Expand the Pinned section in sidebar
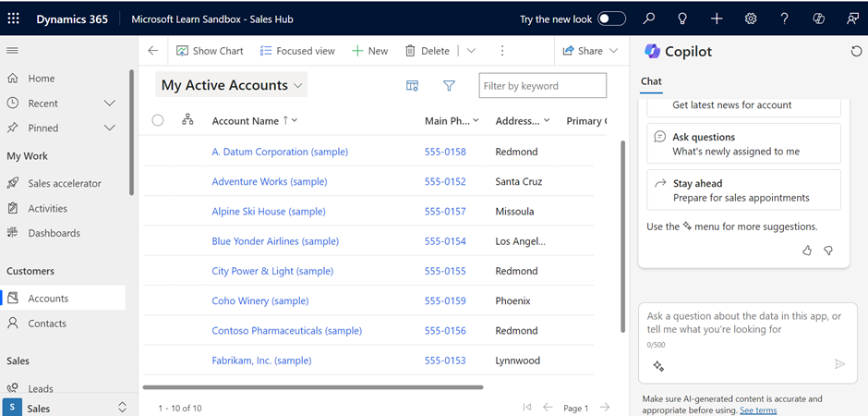 pos(110,128)
